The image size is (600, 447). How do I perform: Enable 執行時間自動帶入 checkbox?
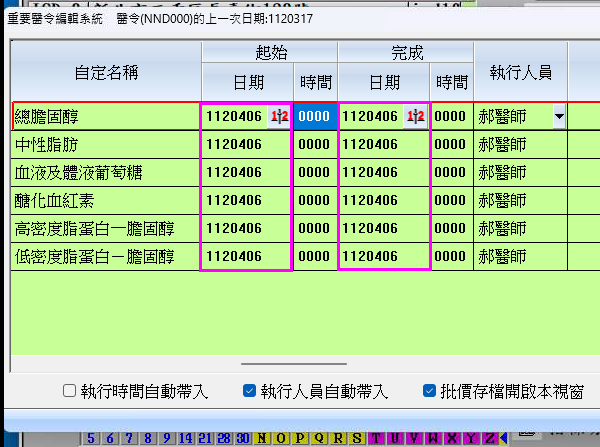click(69, 391)
